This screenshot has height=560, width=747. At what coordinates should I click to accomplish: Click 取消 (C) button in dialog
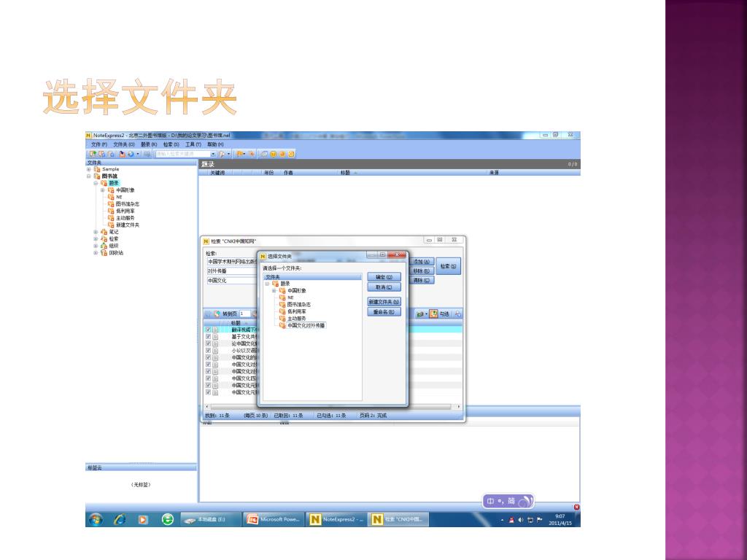pos(384,287)
